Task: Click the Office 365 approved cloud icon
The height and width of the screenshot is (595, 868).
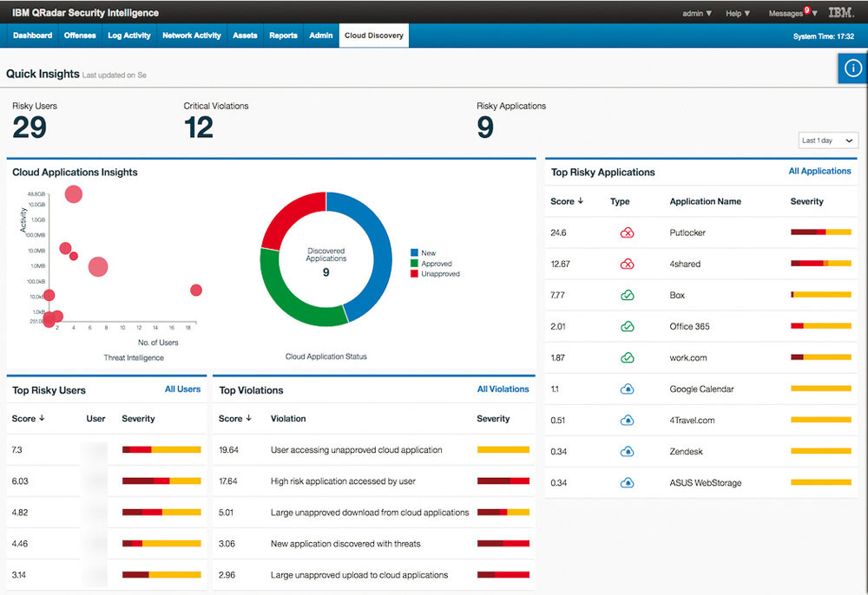Action: point(627,327)
